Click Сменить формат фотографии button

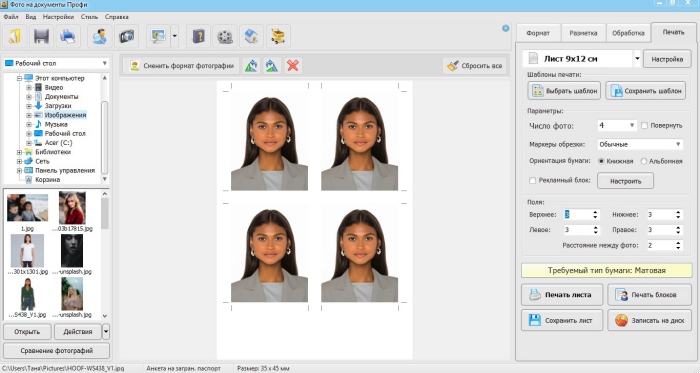(x=181, y=66)
